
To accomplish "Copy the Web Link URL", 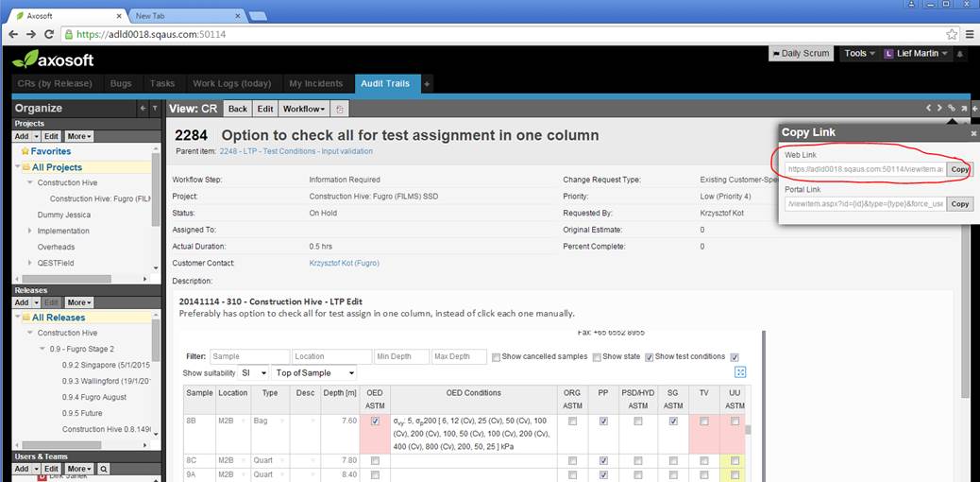I will 959,170.
